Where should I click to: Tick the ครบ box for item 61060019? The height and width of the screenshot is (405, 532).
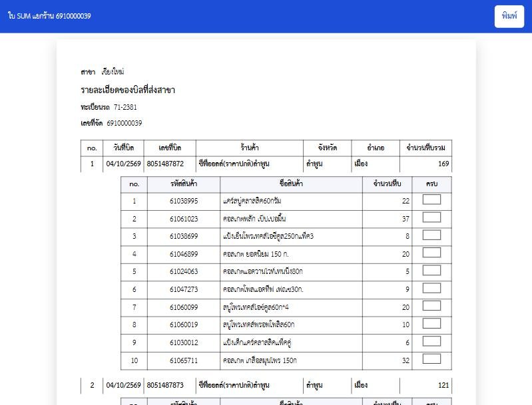coord(431,323)
